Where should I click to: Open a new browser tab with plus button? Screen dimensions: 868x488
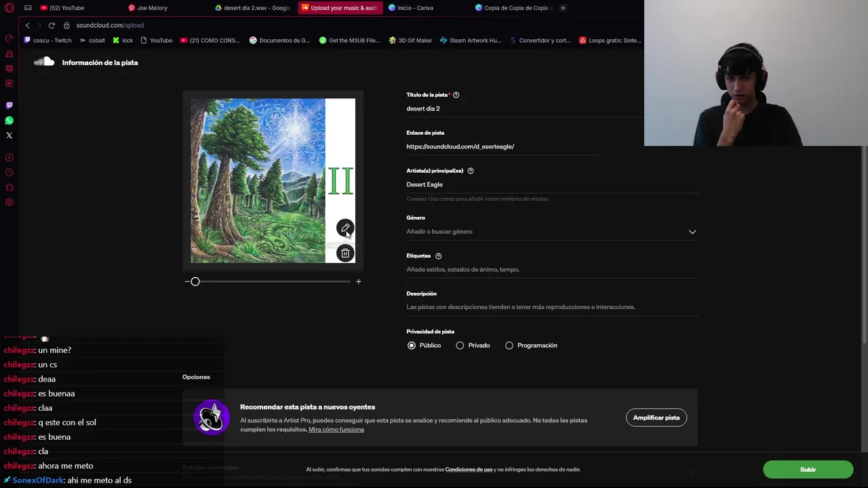pos(563,8)
